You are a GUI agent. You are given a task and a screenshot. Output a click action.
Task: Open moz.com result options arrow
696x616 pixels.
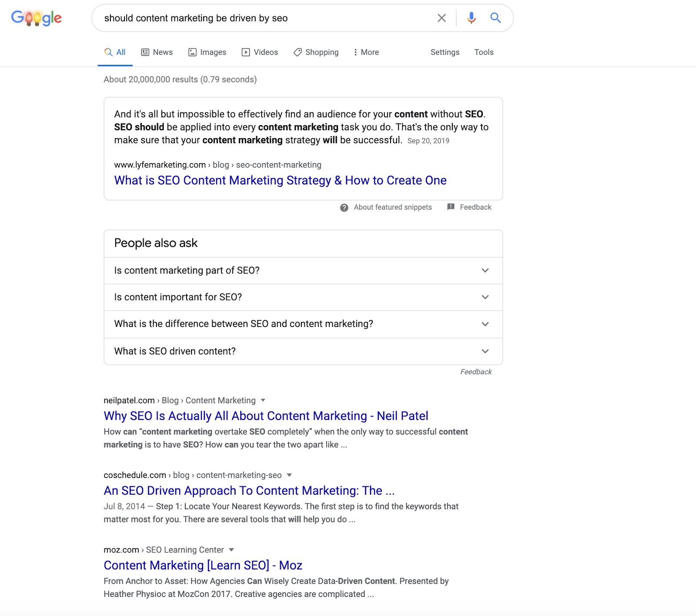coord(231,550)
